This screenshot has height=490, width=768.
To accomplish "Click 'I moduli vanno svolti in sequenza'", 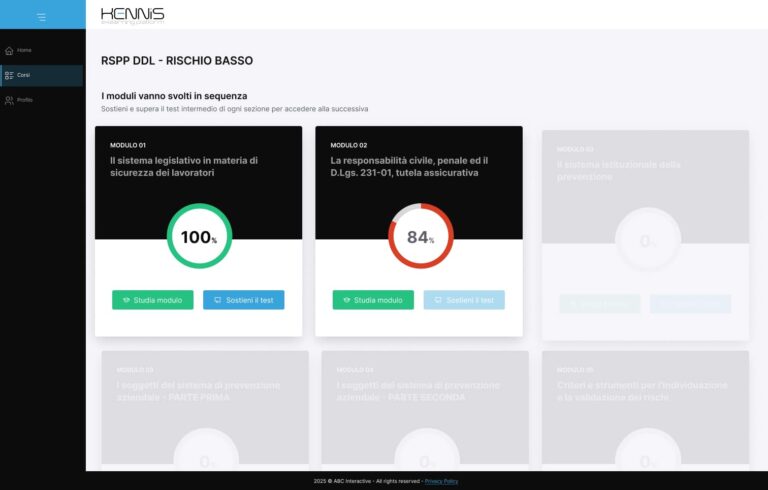I will pos(174,96).
